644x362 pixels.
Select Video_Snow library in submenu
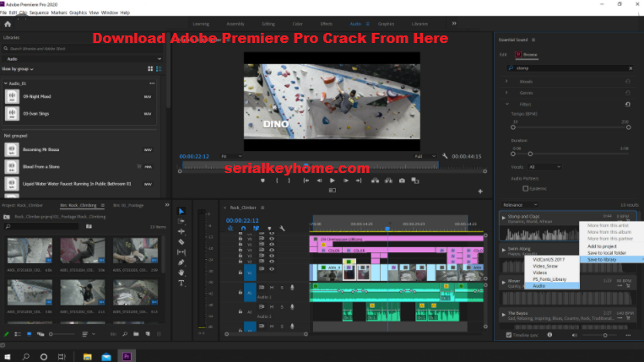552,266
